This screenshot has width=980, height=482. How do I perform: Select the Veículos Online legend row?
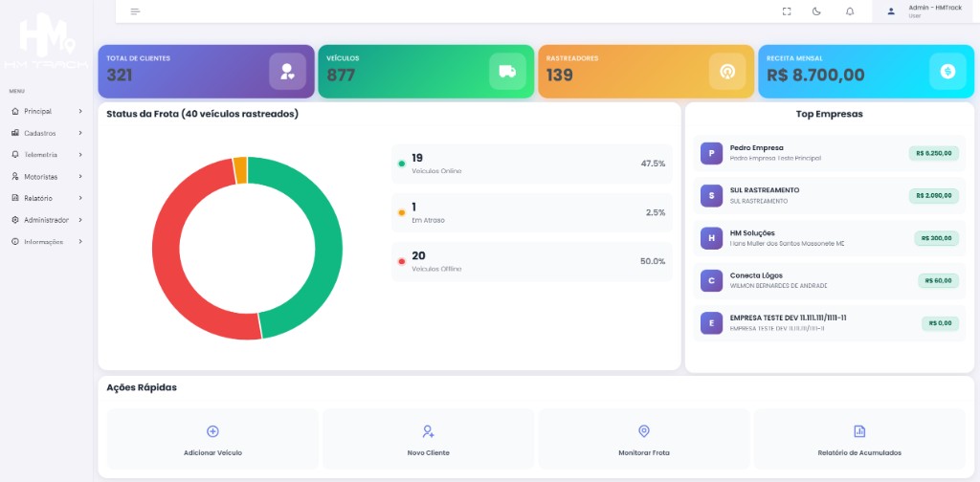pyautogui.click(x=532, y=164)
